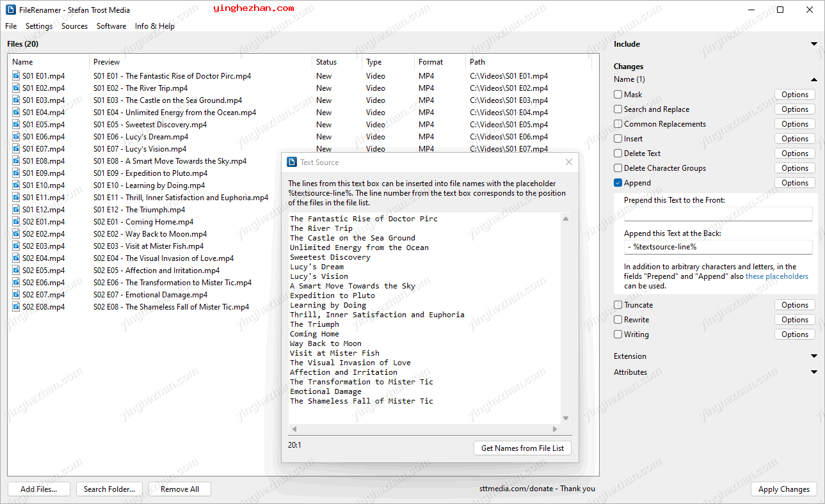Enable the Search and Replace checkbox

tap(618, 109)
